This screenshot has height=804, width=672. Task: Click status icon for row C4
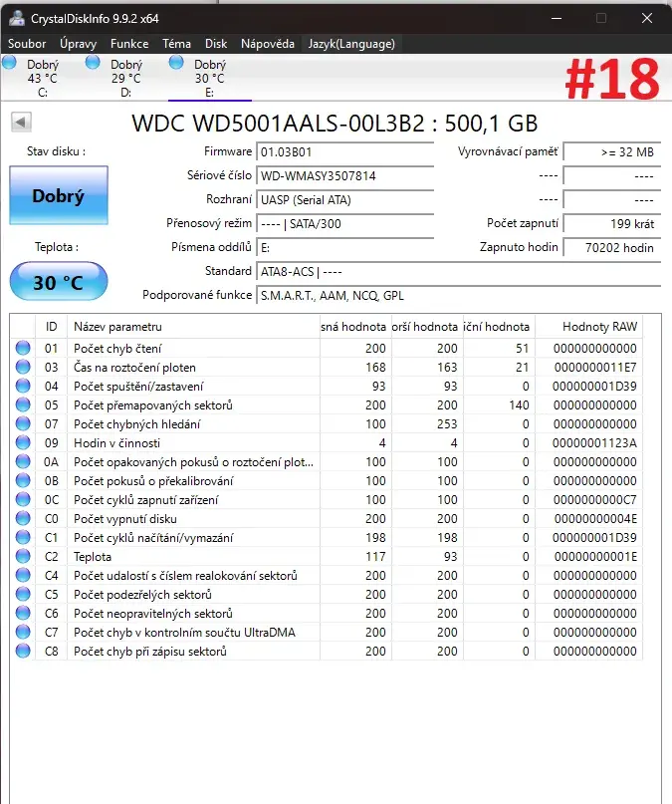23,575
